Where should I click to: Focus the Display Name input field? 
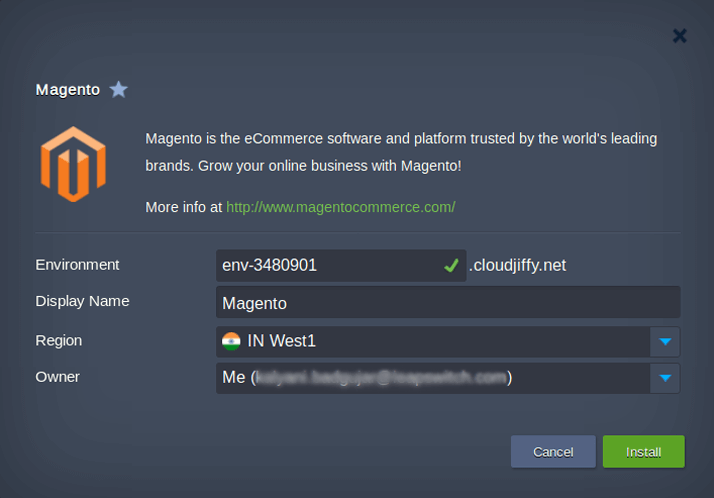pyautogui.click(x=447, y=302)
